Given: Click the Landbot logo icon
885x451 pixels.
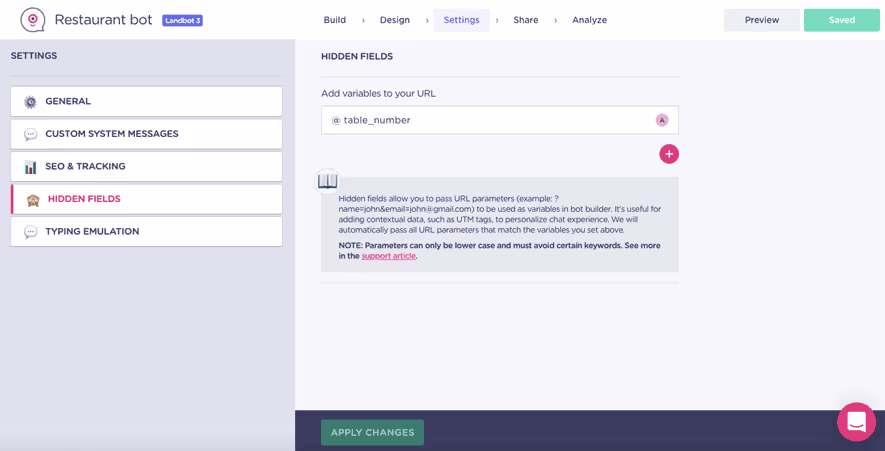Looking at the screenshot, I should (x=33, y=20).
